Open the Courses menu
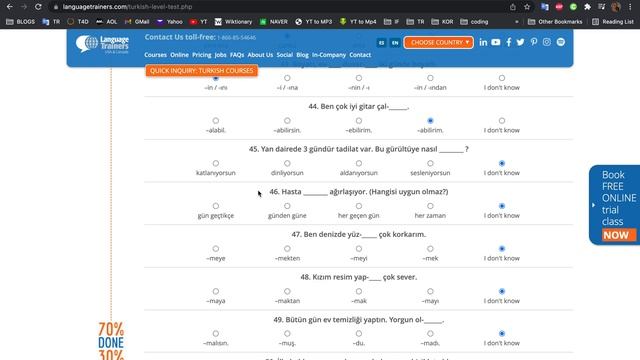This screenshot has height=360, width=640. [155, 55]
